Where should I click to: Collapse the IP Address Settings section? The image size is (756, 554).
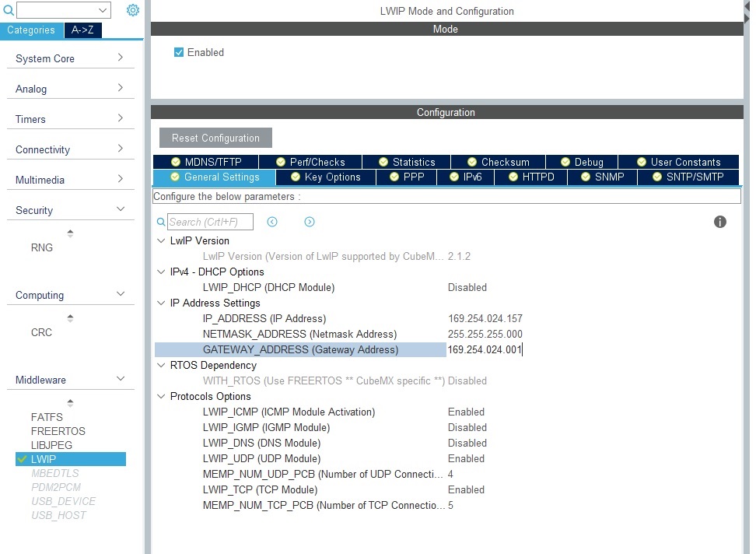pyautogui.click(x=161, y=303)
